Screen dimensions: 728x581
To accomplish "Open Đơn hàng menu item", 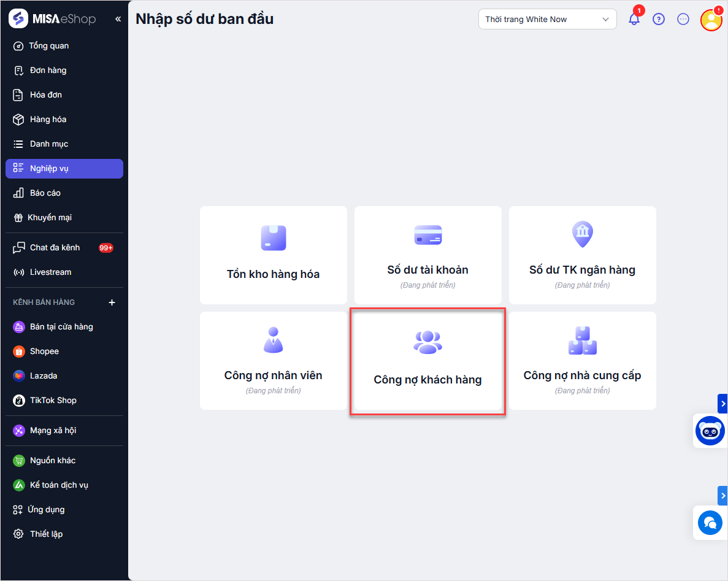I will pos(64,71).
